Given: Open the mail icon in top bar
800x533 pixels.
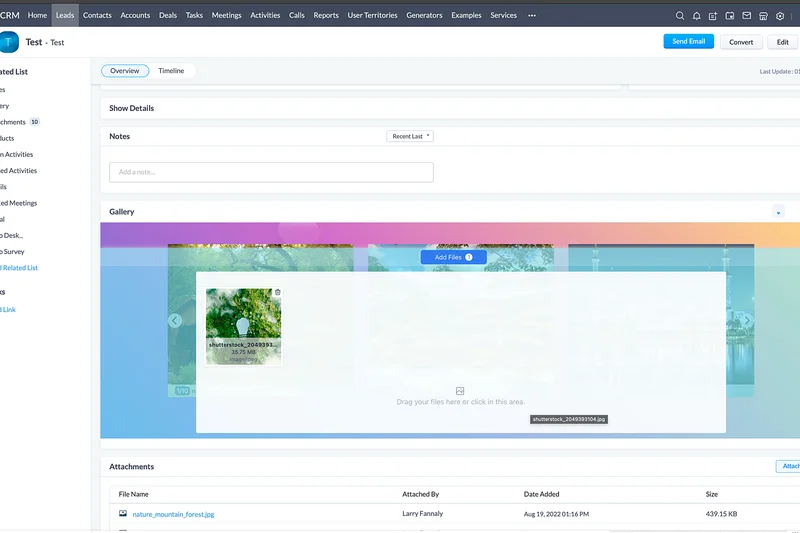Looking at the screenshot, I should 746,16.
